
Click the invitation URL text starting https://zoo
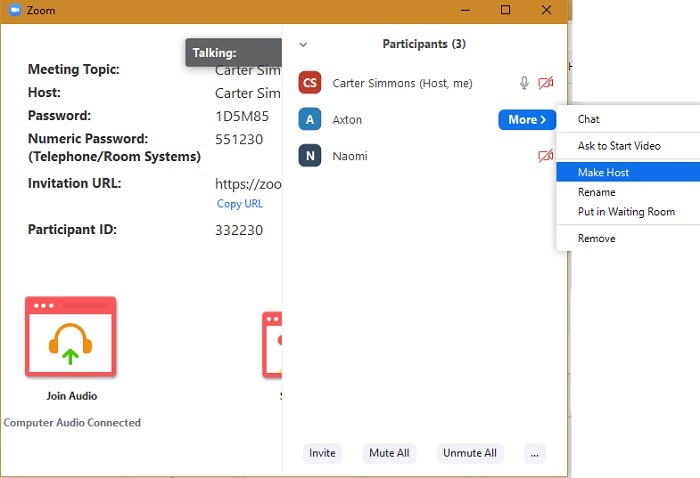coord(248,184)
